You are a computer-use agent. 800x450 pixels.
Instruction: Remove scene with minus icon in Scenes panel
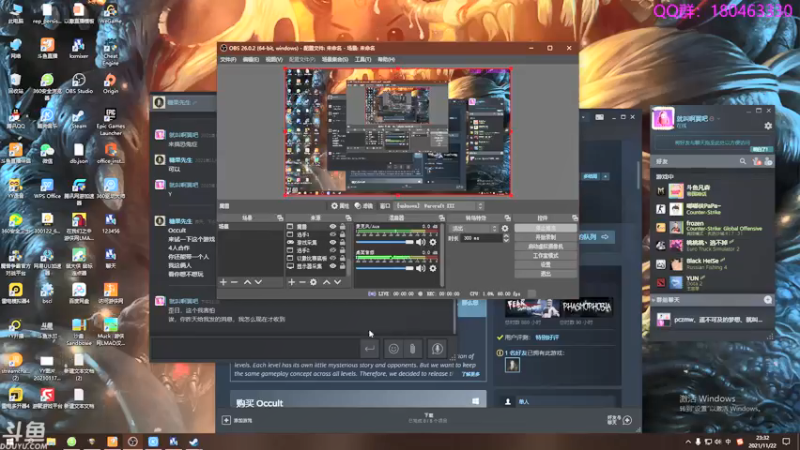pos(235,282)
